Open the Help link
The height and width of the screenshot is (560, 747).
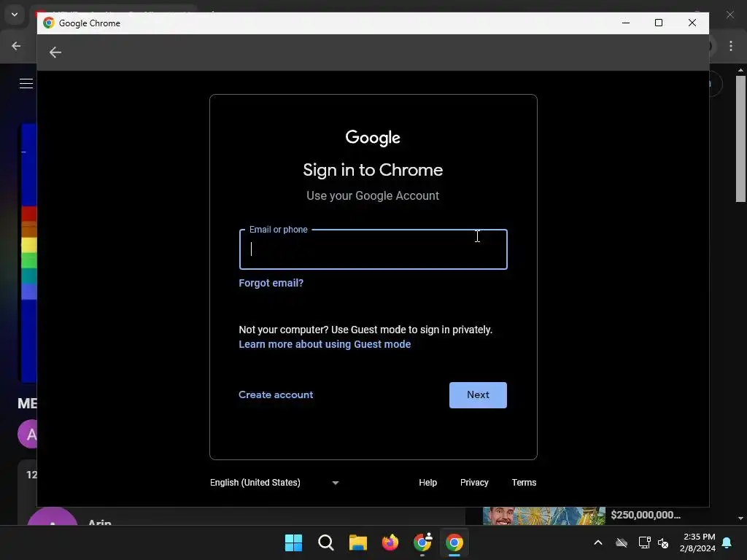[x=427, y=483]
